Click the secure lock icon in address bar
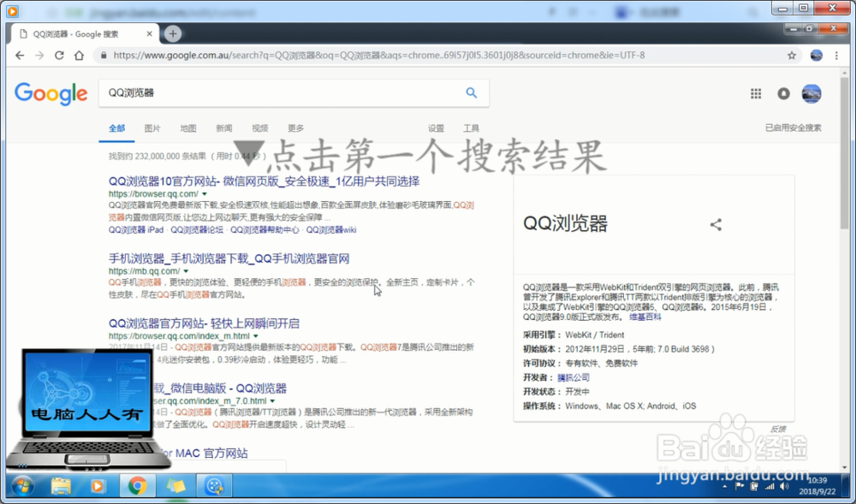856x504 pixels. point(104,55)
